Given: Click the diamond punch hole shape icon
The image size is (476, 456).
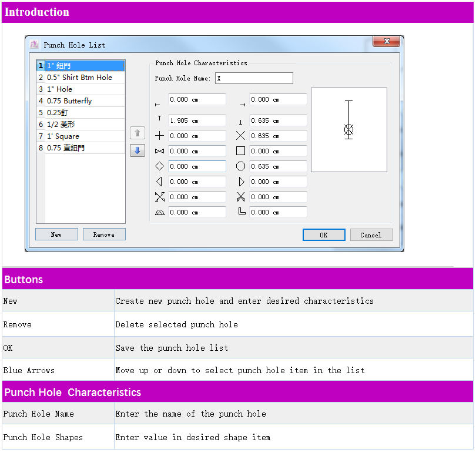Looking at the screenshot, I should 159,166.
